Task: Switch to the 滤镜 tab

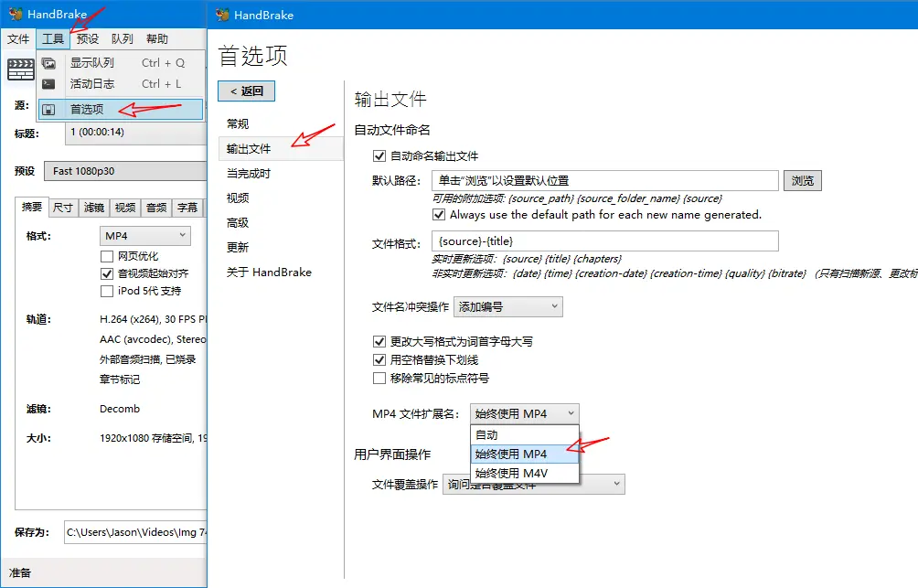Action: [93, 208]
